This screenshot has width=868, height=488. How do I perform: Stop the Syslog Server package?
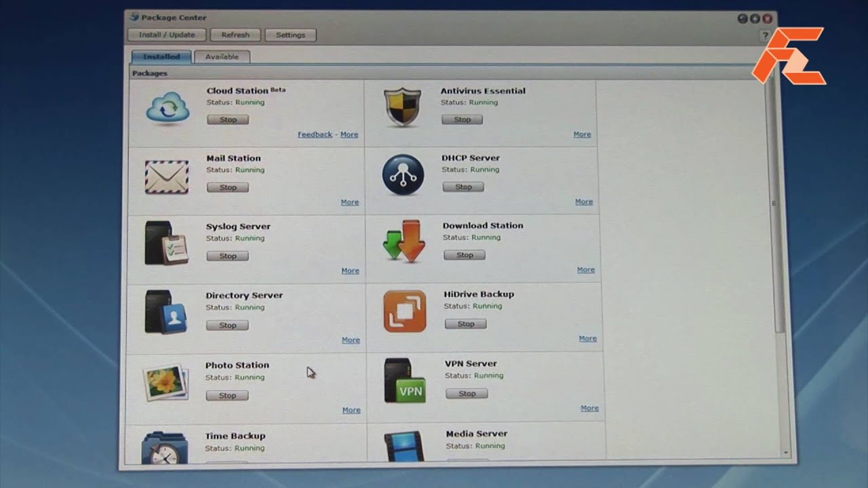pyautogui.click(x=228, y=256)
